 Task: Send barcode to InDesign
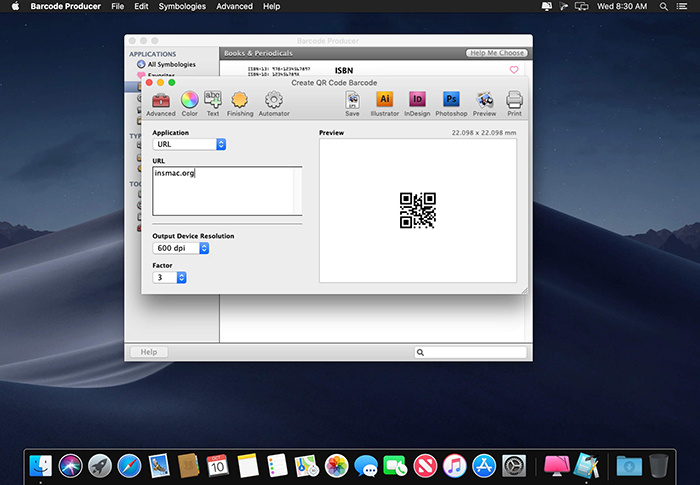pos(417,104)
